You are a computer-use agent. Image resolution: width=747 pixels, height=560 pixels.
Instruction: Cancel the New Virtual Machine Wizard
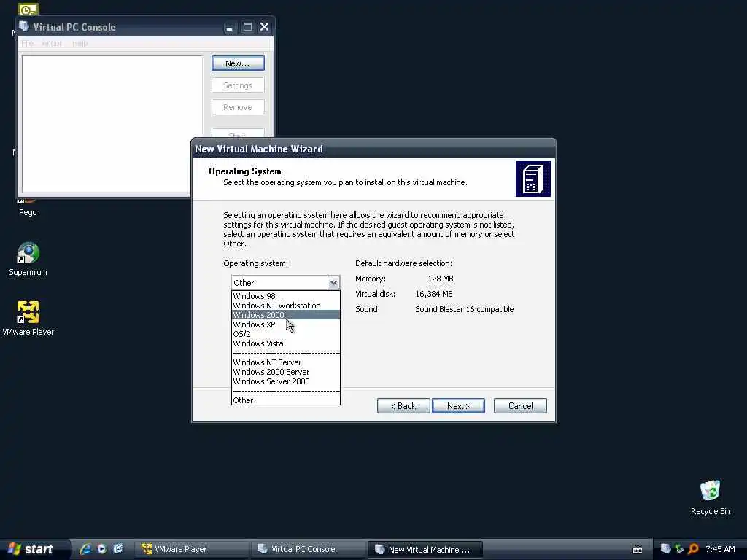pos(520,405)
